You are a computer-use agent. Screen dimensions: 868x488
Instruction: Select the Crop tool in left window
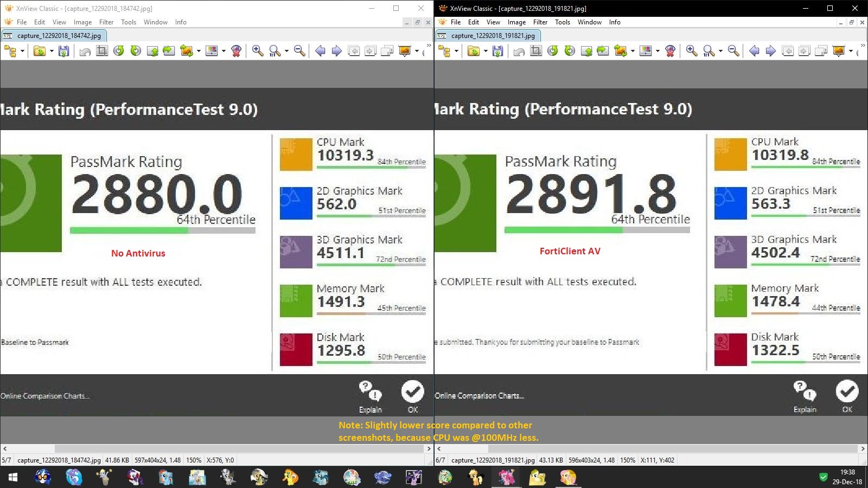pos(101,51)
